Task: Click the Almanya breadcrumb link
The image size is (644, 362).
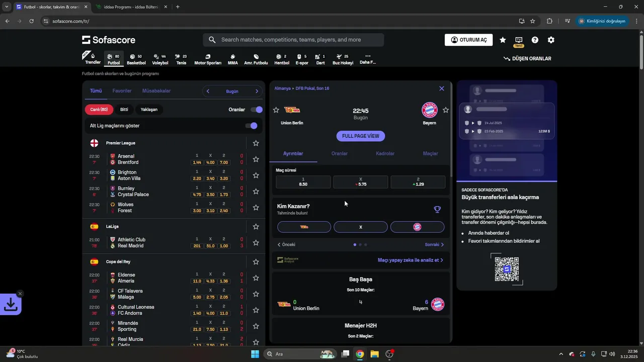Action: pos(282,88)
